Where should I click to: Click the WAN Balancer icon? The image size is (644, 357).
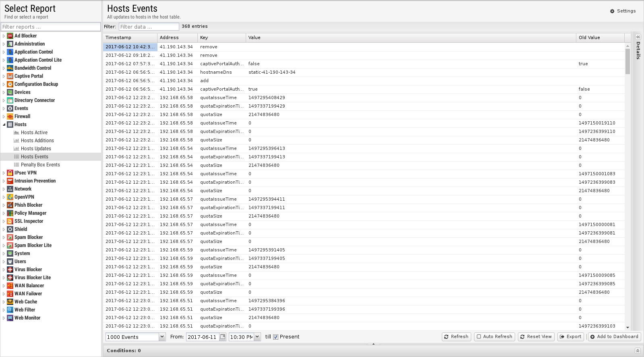(x=10, y=286)
